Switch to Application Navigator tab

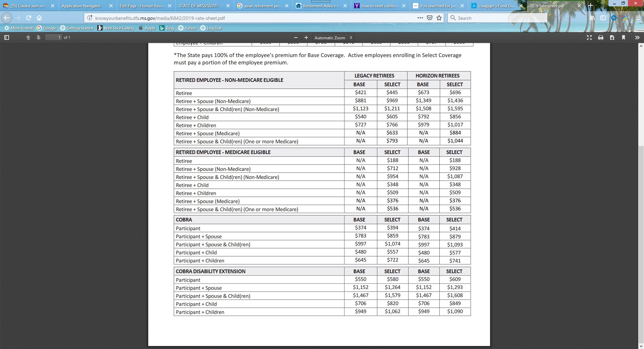(87, 6)
